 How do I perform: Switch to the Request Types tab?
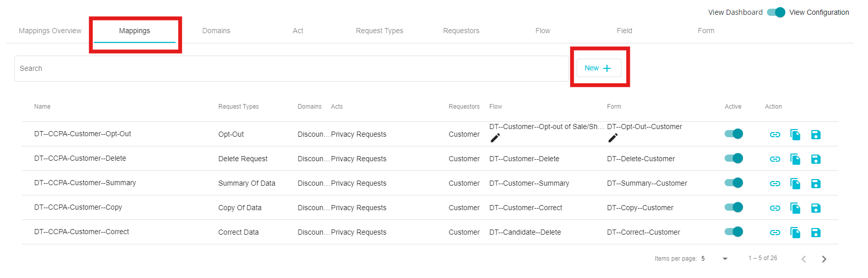[x=380, y=31]
